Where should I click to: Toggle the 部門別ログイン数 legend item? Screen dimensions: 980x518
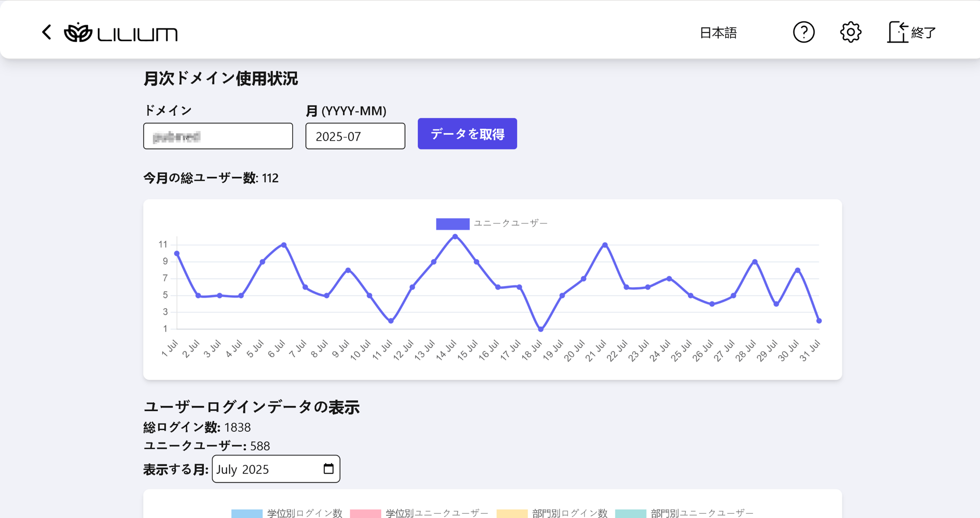coord(552,513)
